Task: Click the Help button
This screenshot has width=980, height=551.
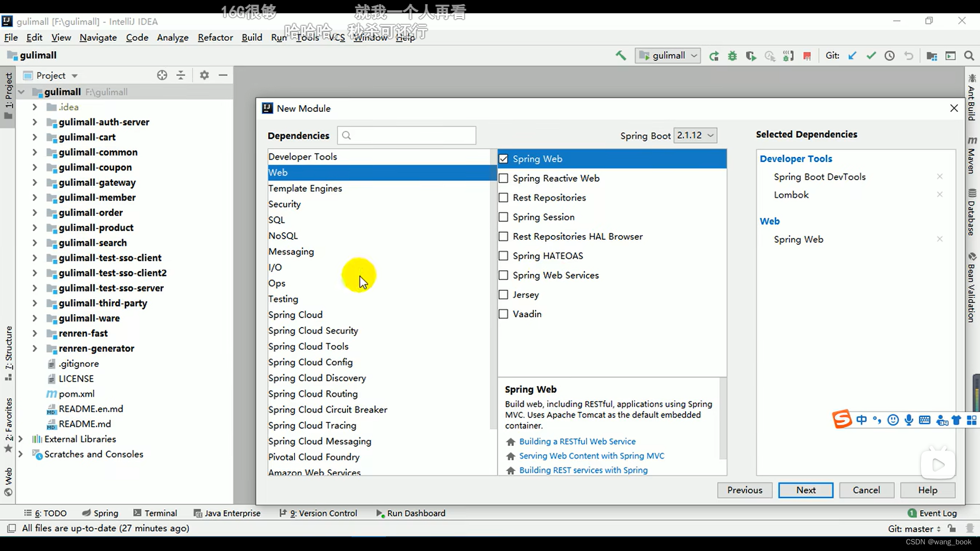Action: click(927, 490)
